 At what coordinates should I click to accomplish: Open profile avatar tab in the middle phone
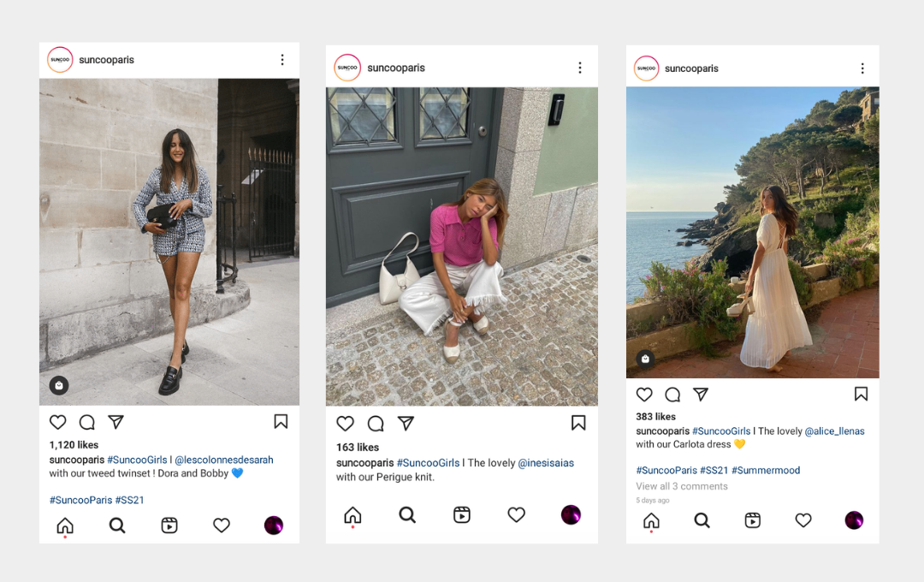coord(571,514)
